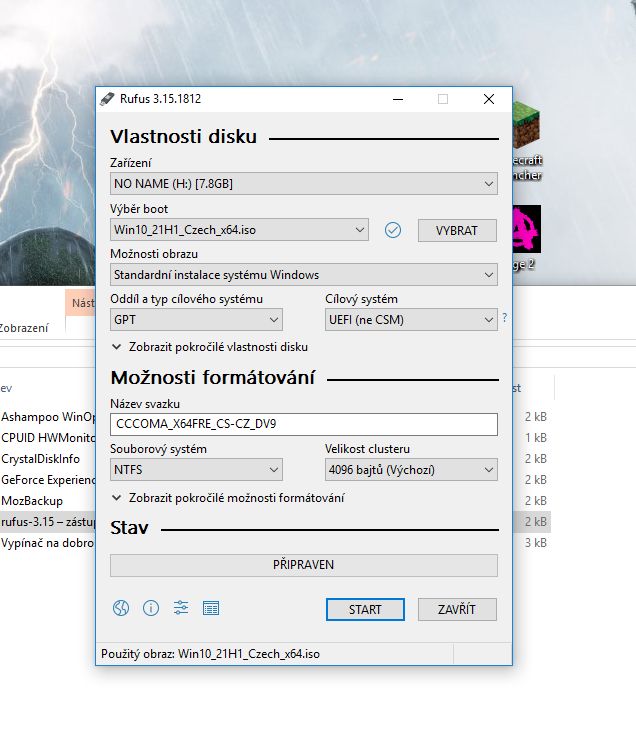Screen dimensions: 636x736
Task: Select CPUID HWMonitor file in Explorer
Action: 48,438
